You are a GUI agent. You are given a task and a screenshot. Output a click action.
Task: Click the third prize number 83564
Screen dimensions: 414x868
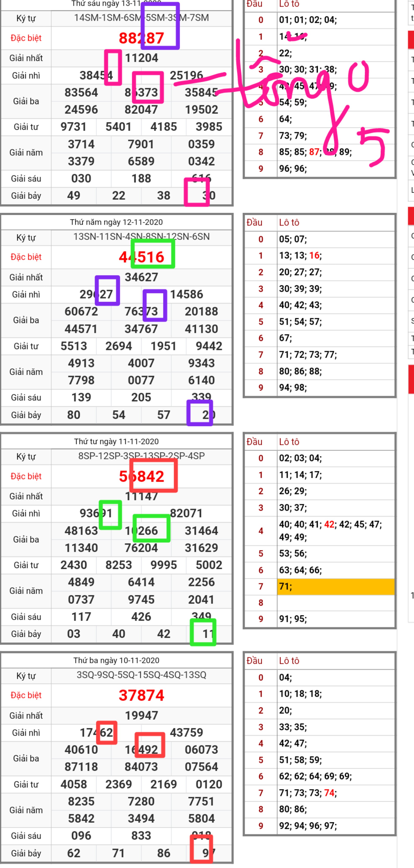(81, 92)
